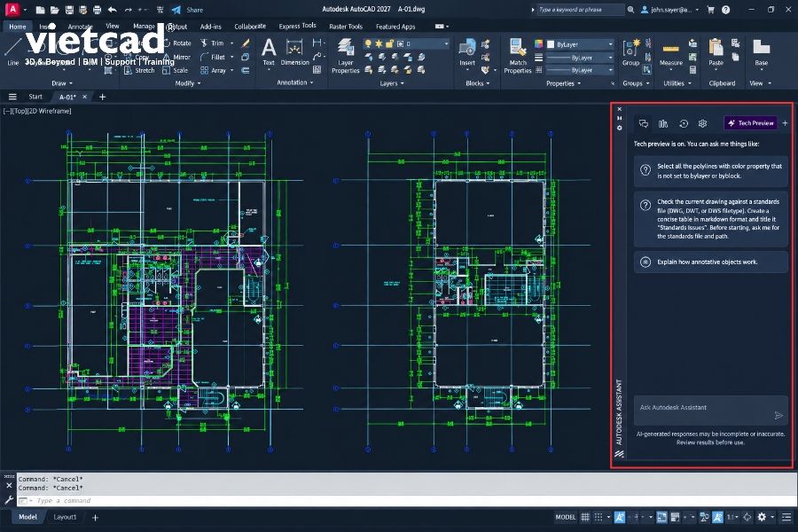Switch to the Layout1 tab

click(x=65, y=517)
